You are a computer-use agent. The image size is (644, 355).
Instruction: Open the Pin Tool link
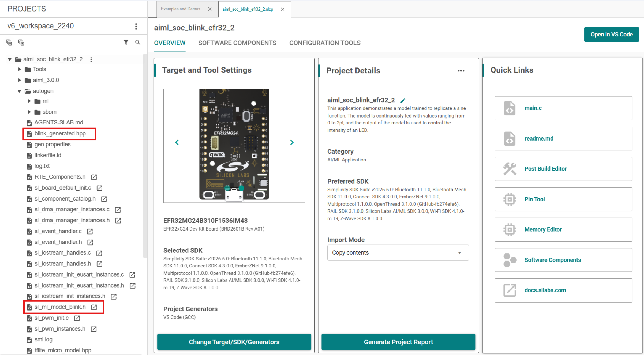pos(563,199)
